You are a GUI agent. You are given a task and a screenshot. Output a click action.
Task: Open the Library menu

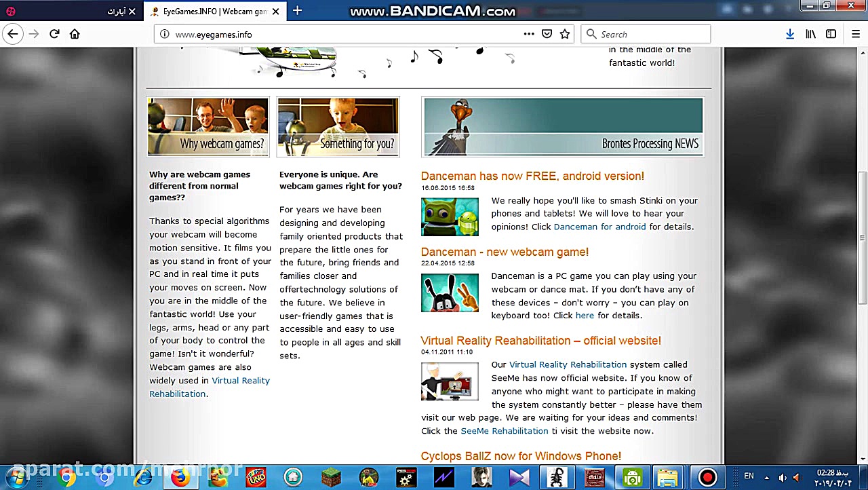(x=810, y=34)
